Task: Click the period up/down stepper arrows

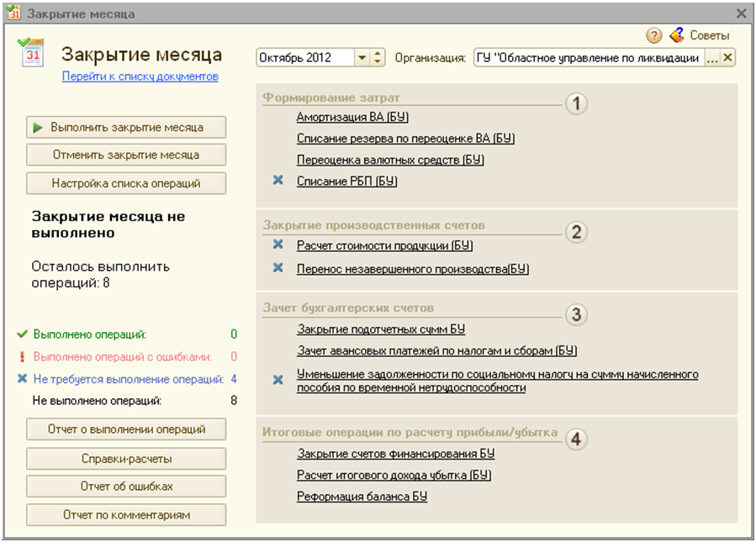Action: pos(378,58)
